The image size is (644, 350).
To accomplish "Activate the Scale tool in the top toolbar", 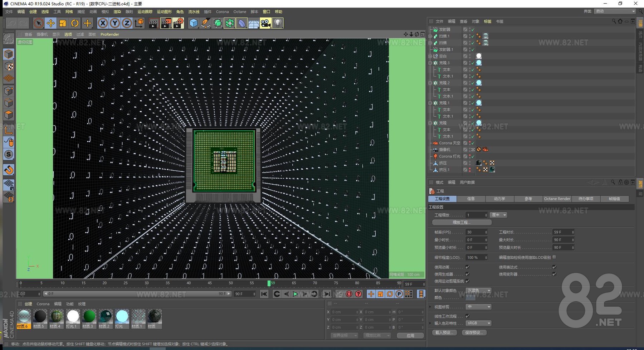I will point(63,23).
